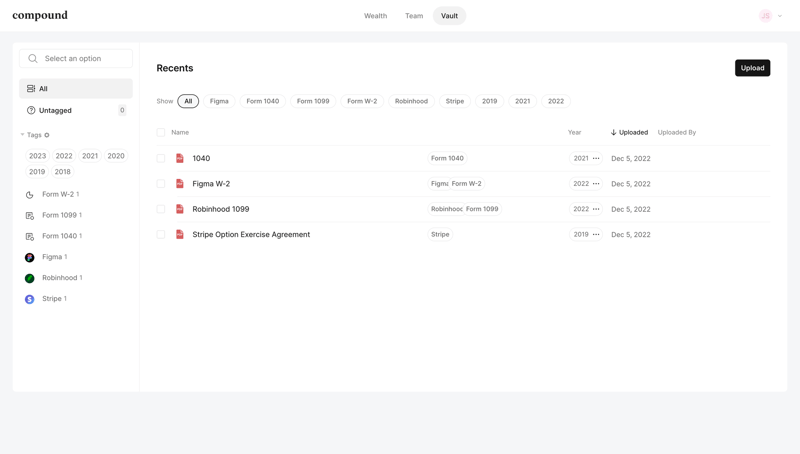Select the Untagged sidebar item
Screen dimensions: 800x454
pyautogui.click(x=76, y=110)
